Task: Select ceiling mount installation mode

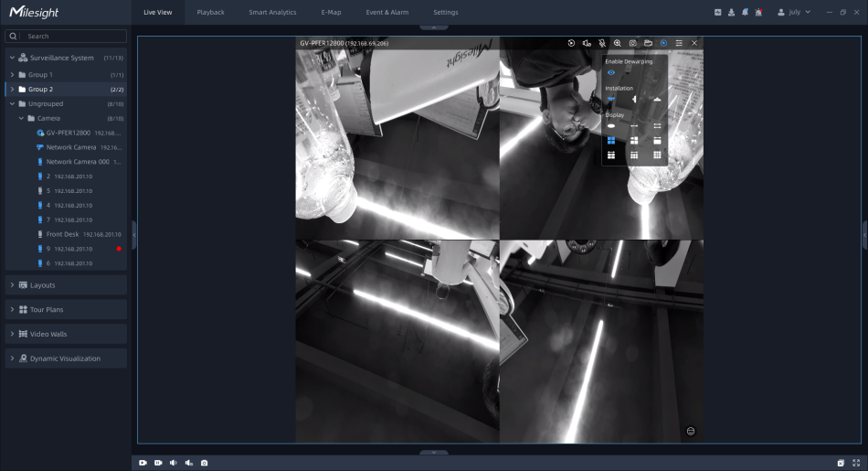Action: click(611, 99)
